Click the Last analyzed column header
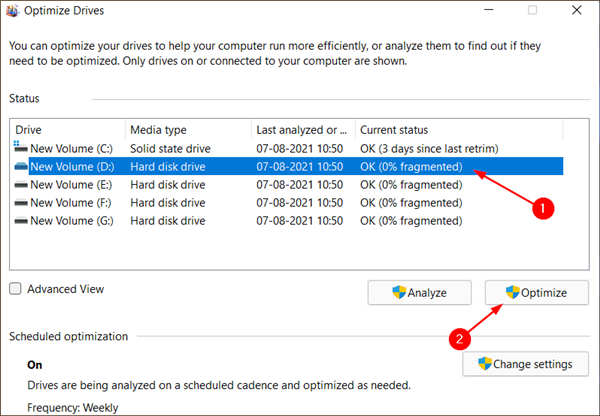This screenshot has height=416, width=600. click(x=302, y=130)
